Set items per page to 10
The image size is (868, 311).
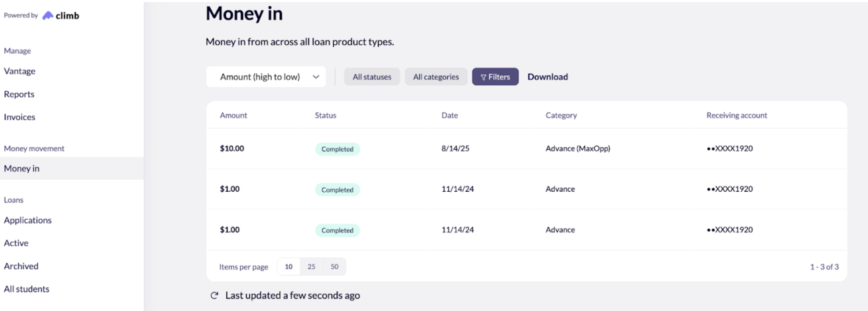(x=289, y=267)
